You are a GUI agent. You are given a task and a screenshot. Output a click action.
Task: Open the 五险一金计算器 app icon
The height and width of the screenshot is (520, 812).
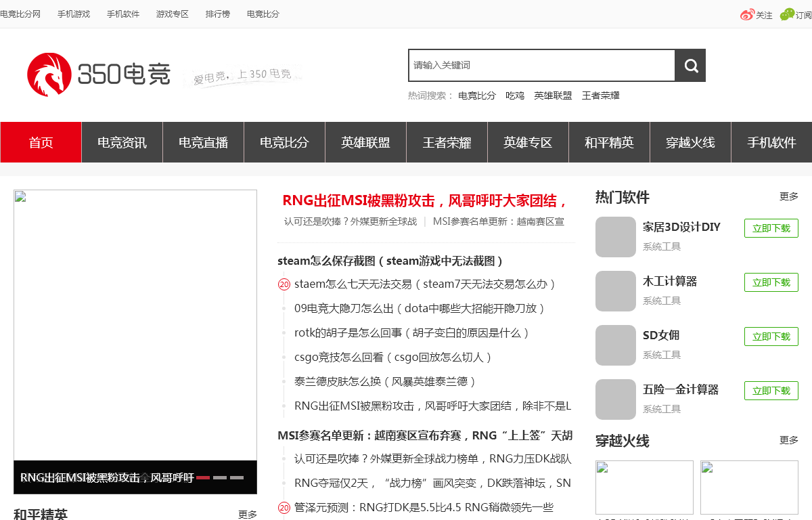(x=616, y=399)
